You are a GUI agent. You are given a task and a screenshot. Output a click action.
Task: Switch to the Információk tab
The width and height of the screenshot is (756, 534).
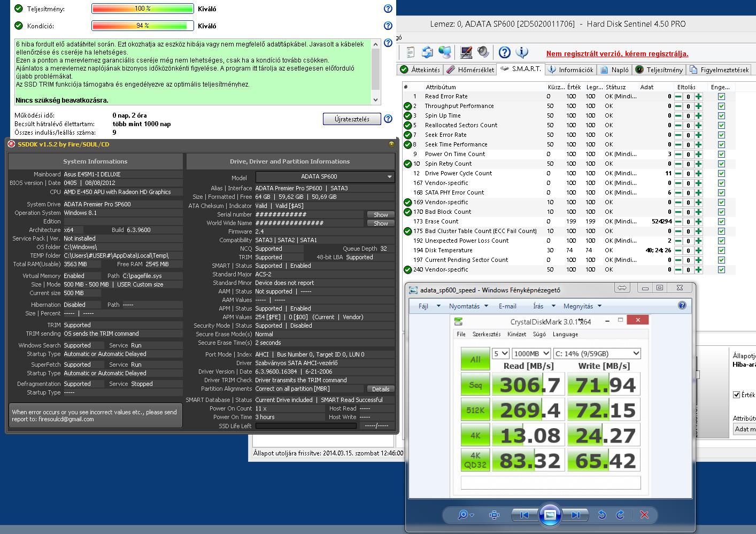570,69
